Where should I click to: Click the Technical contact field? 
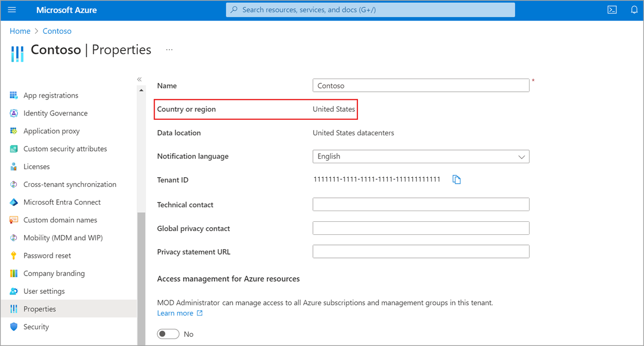tap(421, 204)
